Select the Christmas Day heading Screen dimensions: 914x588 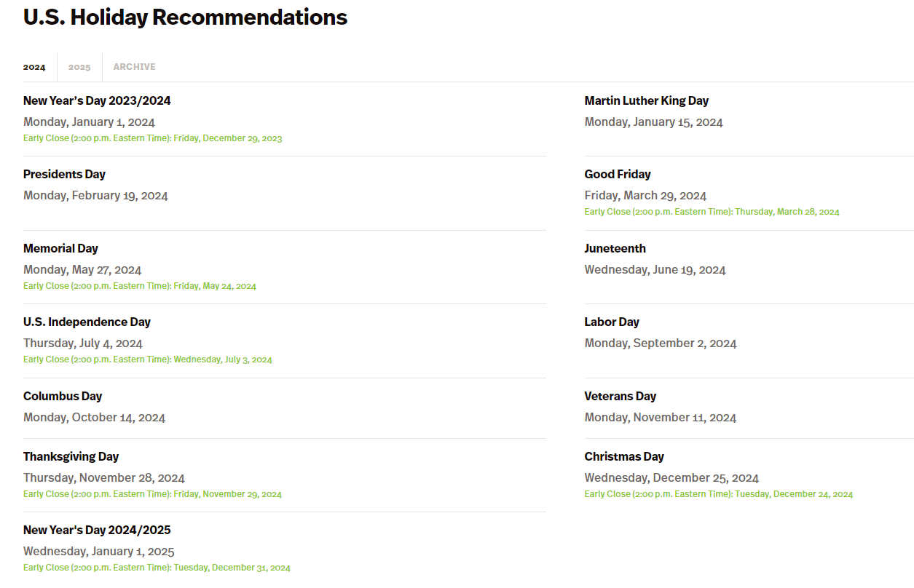[x=624, y=456]
